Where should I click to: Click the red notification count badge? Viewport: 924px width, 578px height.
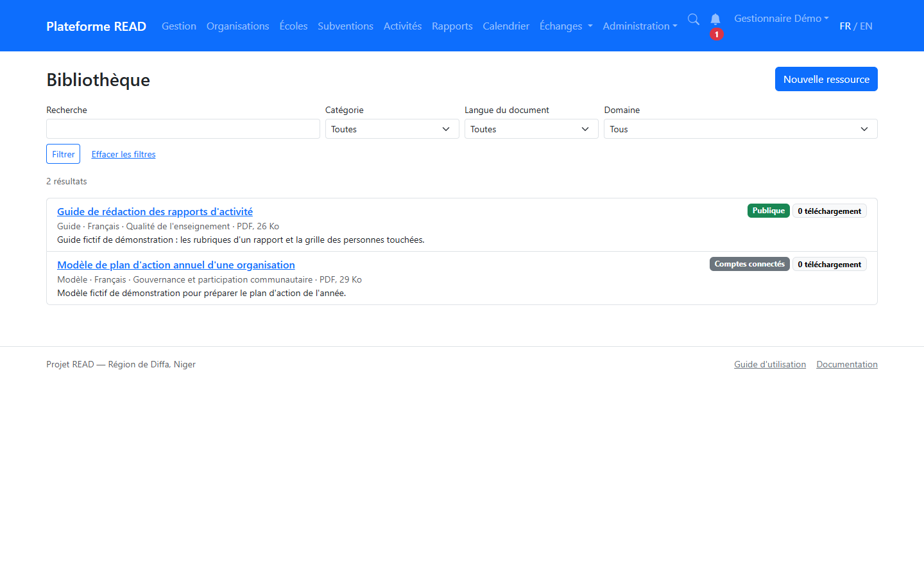(717, 34)
